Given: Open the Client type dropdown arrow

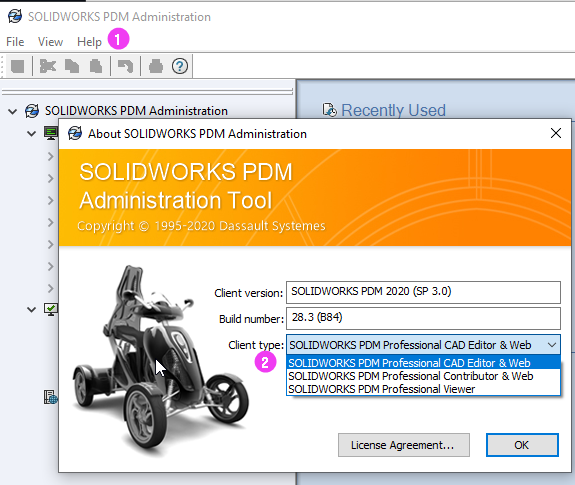Looking at the screenshot, I should click(x=552, y=345).
